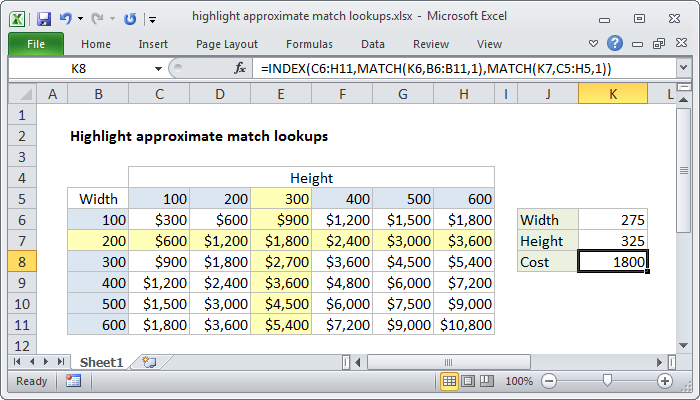Click the last sheet navigation arrow
The image size is (700, 400).
click(x=61, y=362)
